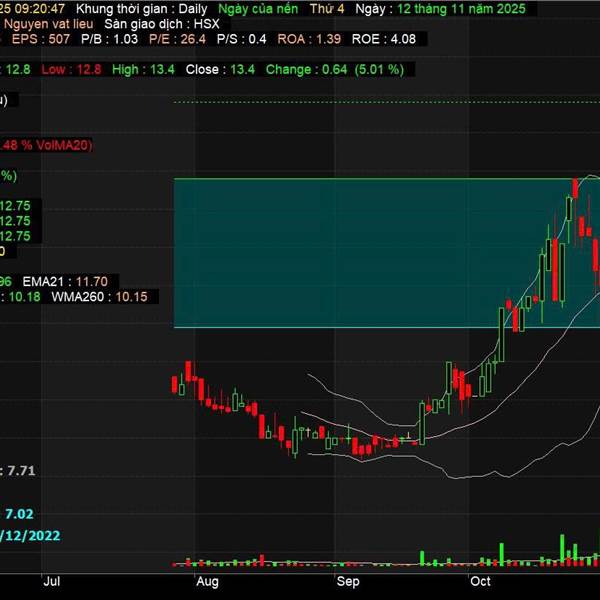The height and width of the screenshot is (600, 600).
Task: Click the 'Nguyen vat lieu' sector label
Action: tap(49, 24)
